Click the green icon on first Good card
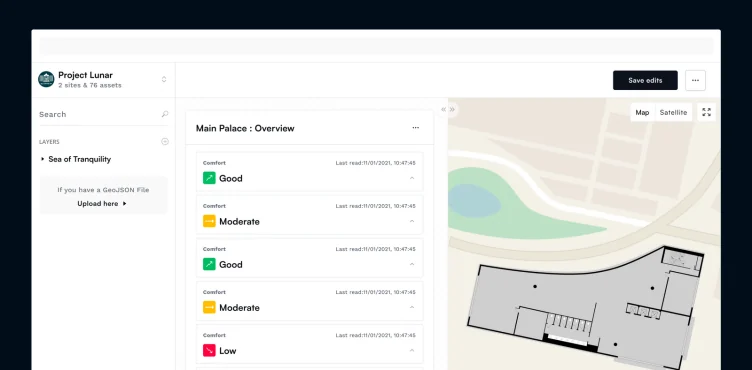 click(209, 178)
